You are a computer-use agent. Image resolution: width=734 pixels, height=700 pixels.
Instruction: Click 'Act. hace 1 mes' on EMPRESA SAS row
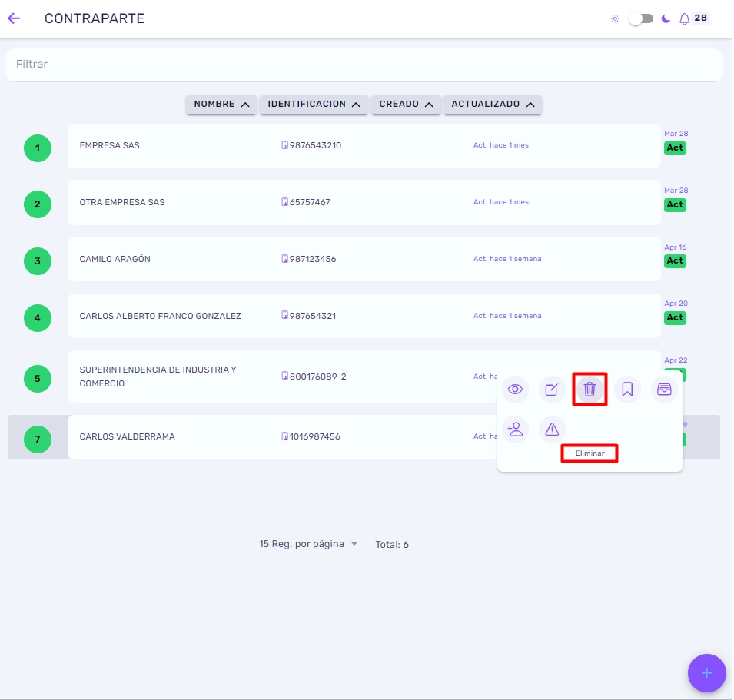tap(501, 145)
